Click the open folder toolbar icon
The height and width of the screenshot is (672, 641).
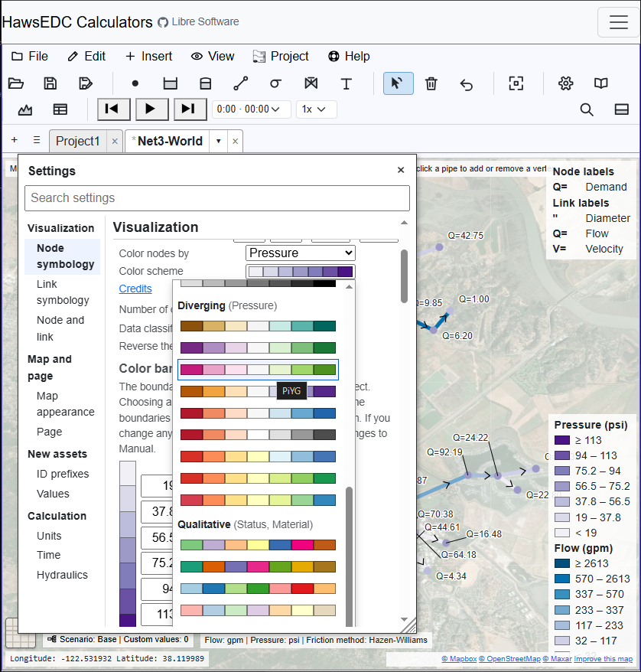click(x=16, y=83)
